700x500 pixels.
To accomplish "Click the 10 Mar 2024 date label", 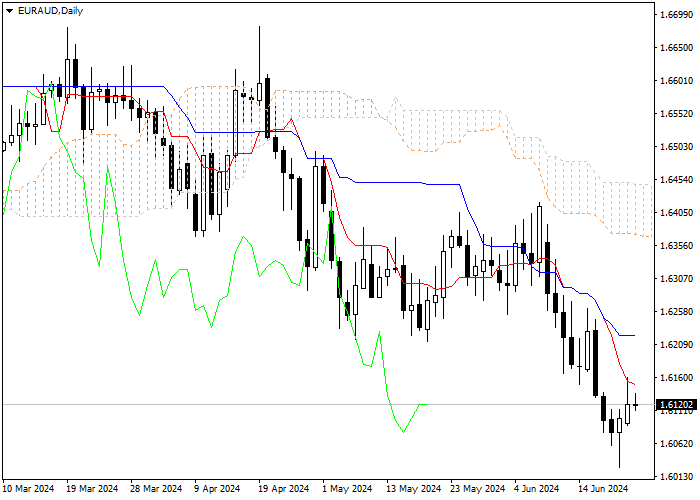I will pos(28,489).
